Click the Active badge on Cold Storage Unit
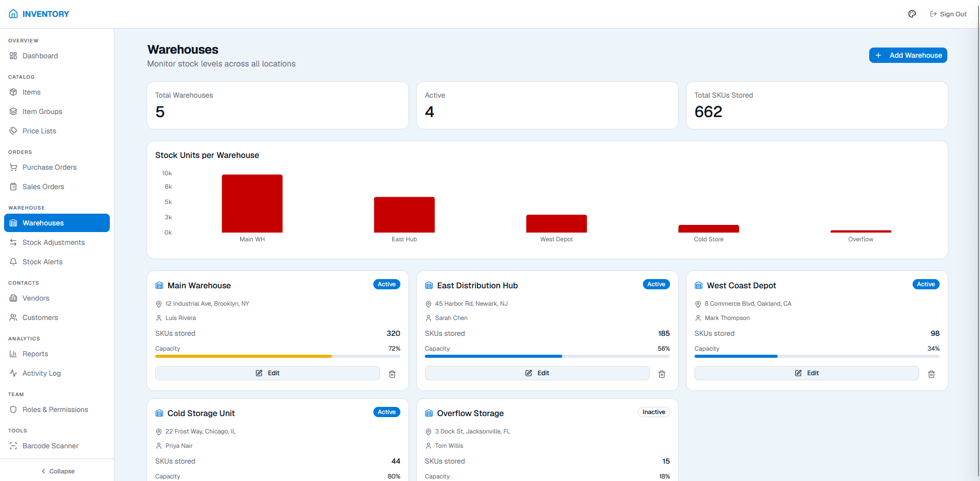 (387, 412)
